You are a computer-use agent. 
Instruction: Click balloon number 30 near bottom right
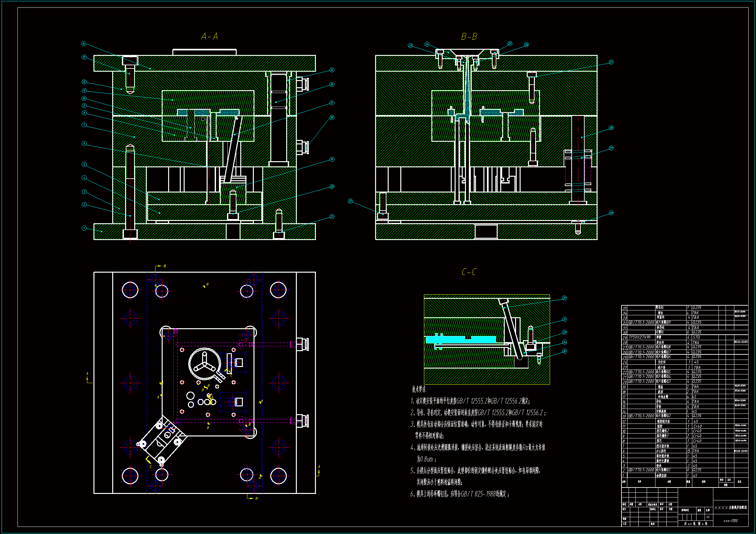(611, 213)
